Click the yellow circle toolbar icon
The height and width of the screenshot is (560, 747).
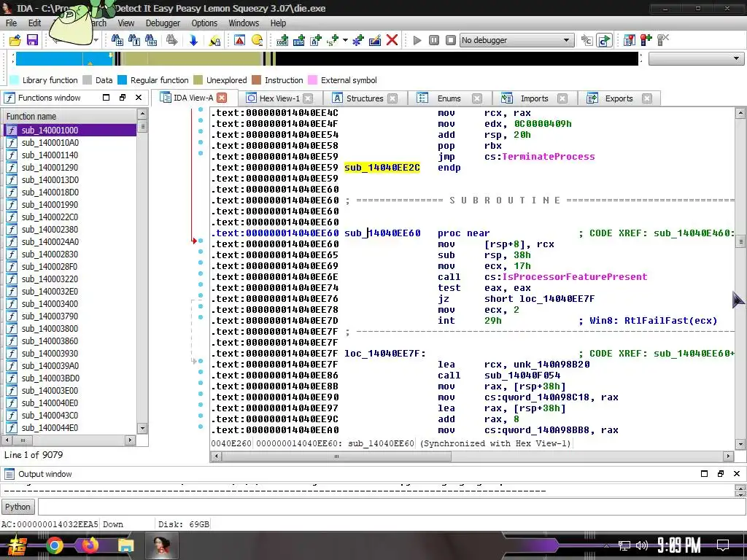tap(257, 41)
